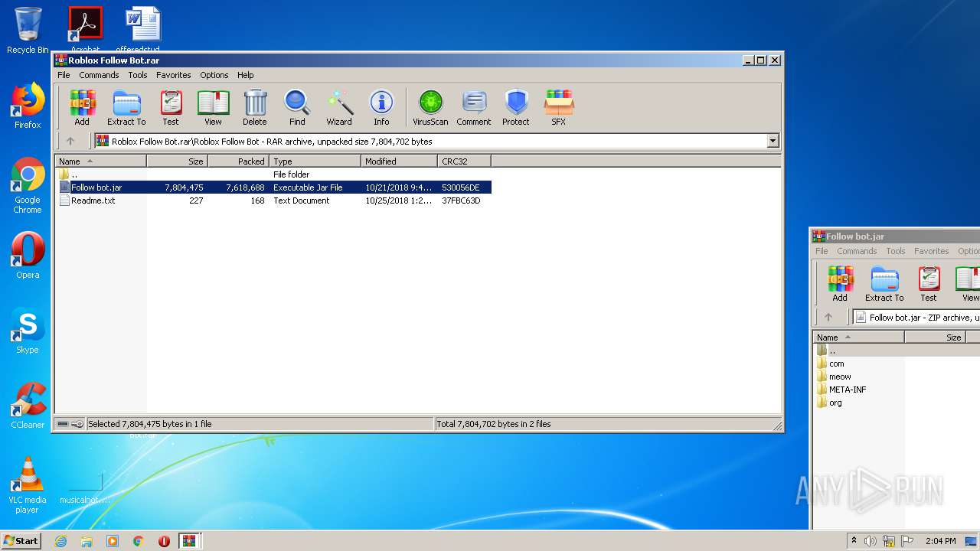Click the Protect shield icon
The width and height of the screenshot is (980, 551).
(516, 108)
